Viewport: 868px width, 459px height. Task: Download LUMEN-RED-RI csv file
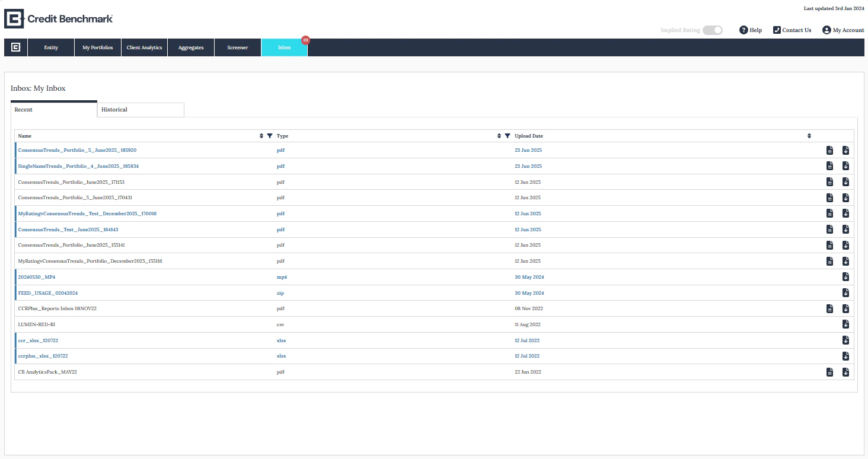pyautogui.click(x=846, y=324)
